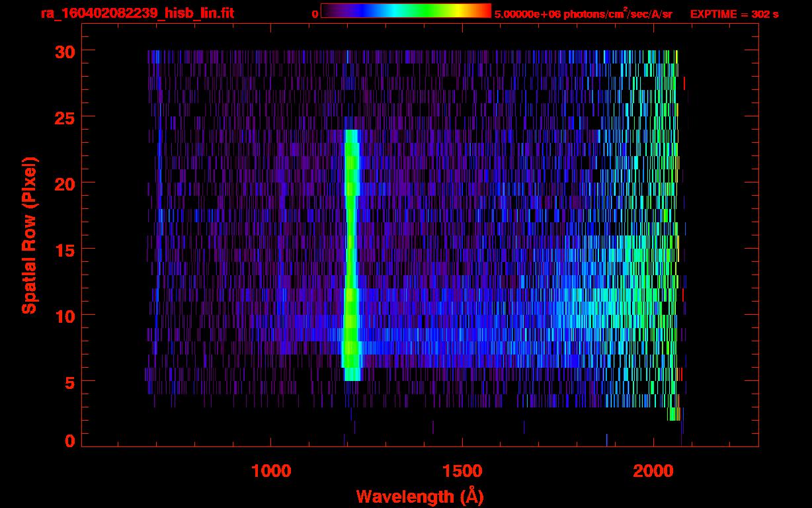Click the y-axis tick label 0
This screenshot has width=812, height=508.
click(70, 441)
